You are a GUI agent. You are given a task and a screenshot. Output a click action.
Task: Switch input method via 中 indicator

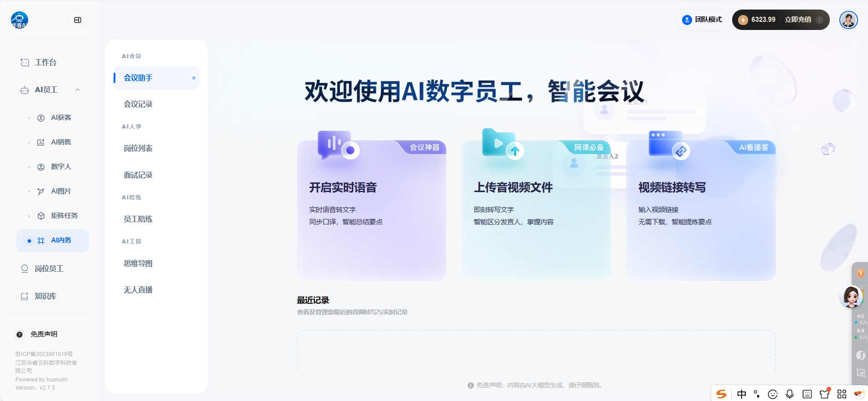(742, 394)
